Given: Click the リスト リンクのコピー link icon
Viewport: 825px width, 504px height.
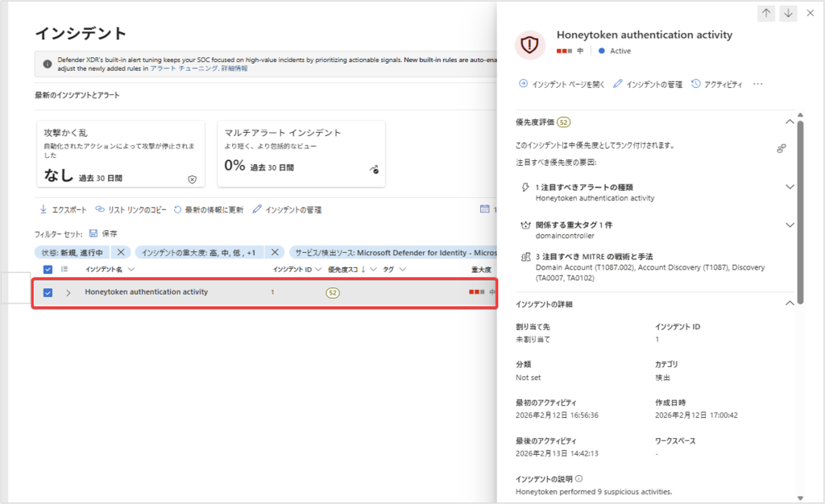Looking at the screenshot, I should (100, 210).
